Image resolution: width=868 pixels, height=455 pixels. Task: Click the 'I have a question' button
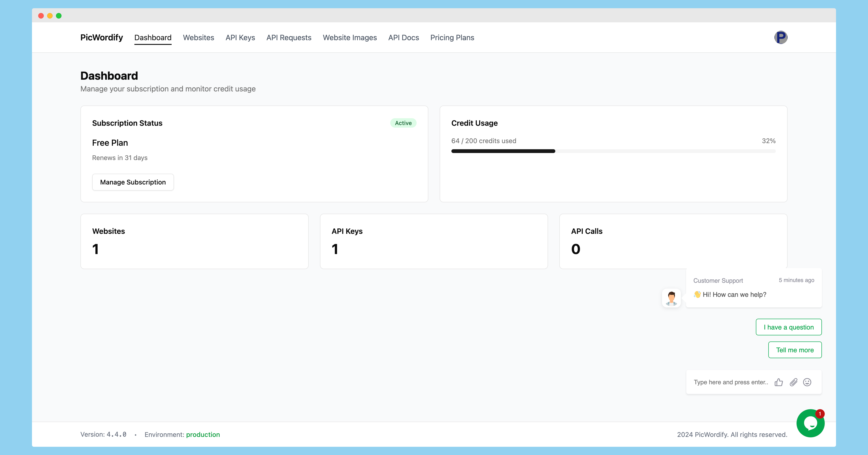coord(789,327)
